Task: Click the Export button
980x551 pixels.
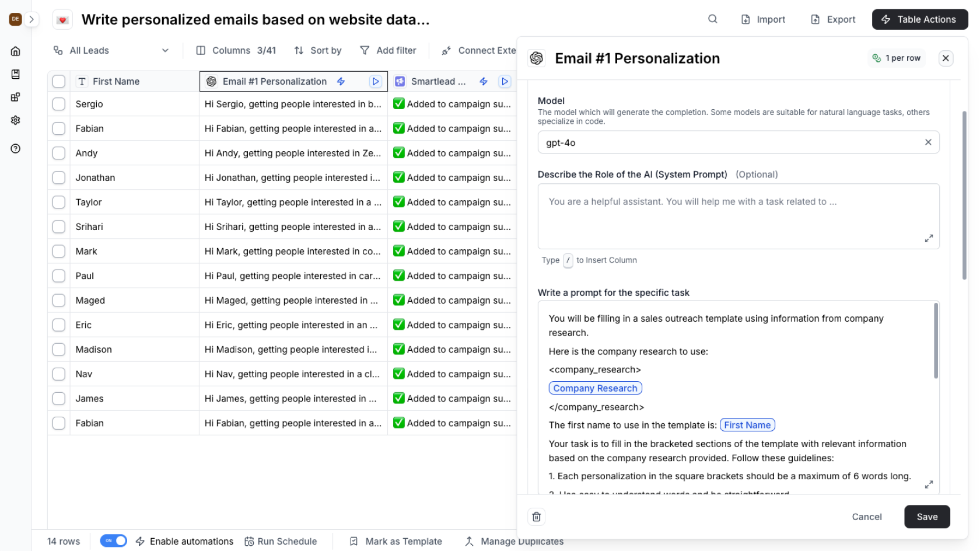Action: click(x=833, y=19)
